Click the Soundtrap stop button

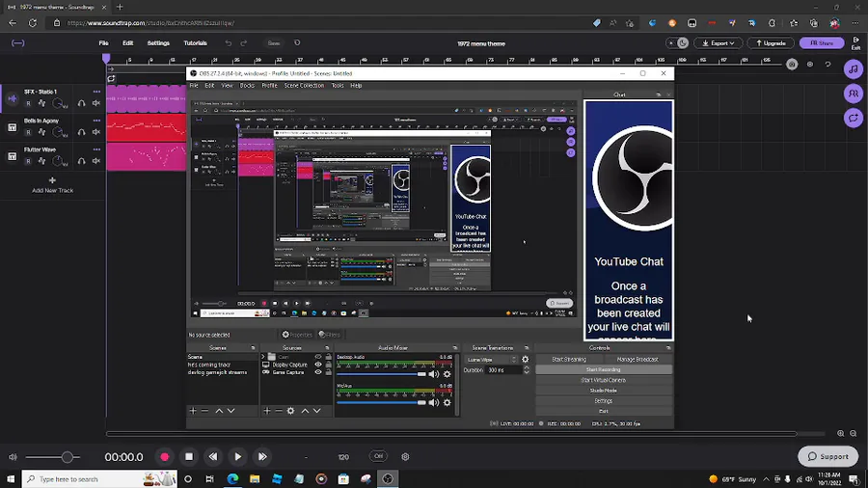(189, 457)
